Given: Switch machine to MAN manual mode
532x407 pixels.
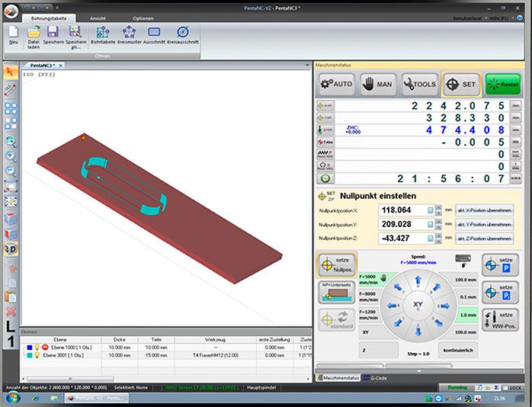Looking at the screenshot, I should [378, 85].
